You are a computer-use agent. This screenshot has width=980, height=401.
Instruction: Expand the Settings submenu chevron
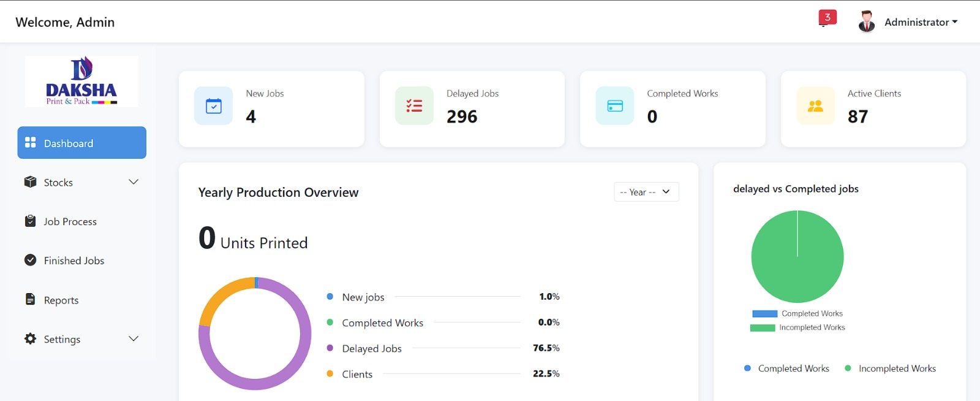point(134,338)
